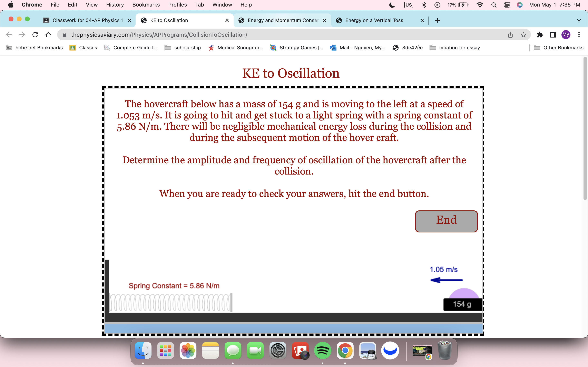Toggle the Chrome side panel
This screenshot has width=588, height=367.
553,35
